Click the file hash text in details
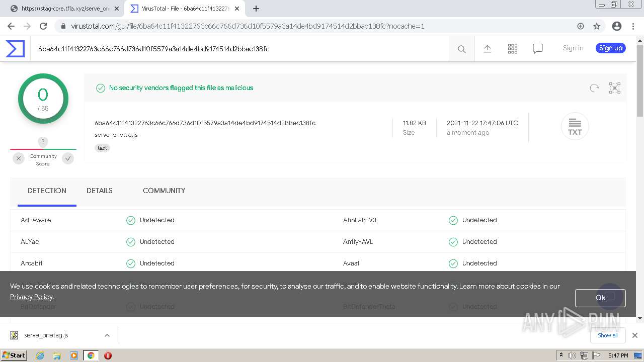 pos(205,123)
